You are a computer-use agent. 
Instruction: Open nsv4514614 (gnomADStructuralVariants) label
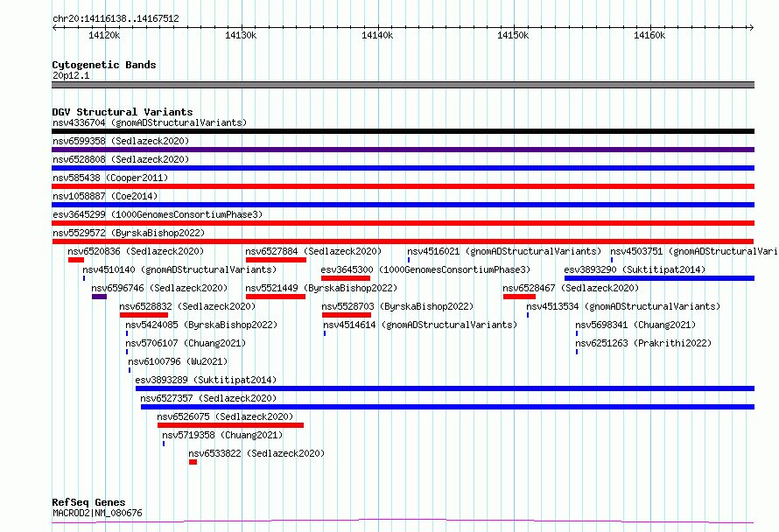coord(420,325)
